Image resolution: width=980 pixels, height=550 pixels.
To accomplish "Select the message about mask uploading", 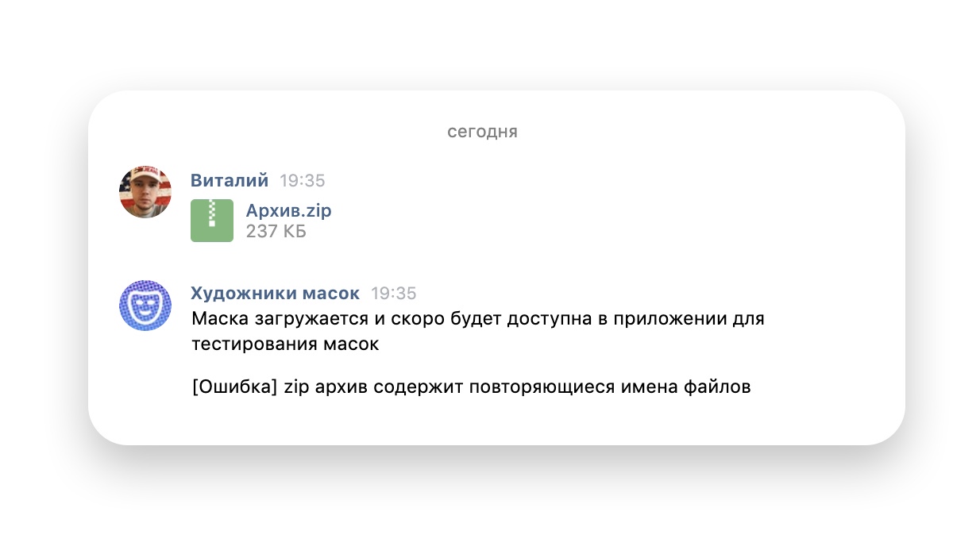I will [476, 318].
